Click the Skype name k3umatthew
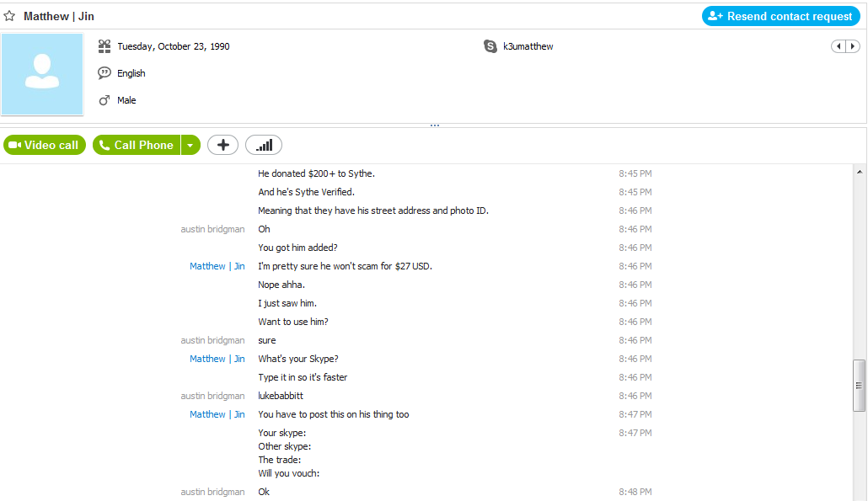 click(529, 46)
